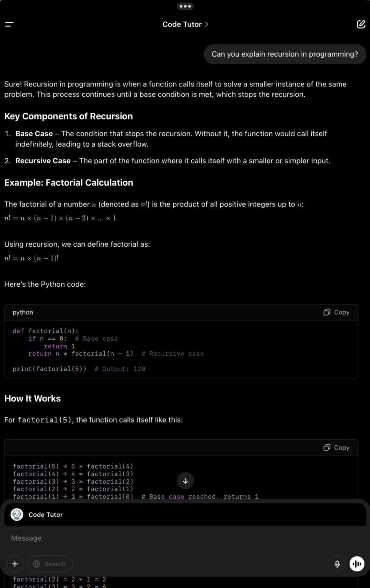Click the "Example: Factorial Calculation" heading
This screenshot has height=588, width=370.
[69, 183]
